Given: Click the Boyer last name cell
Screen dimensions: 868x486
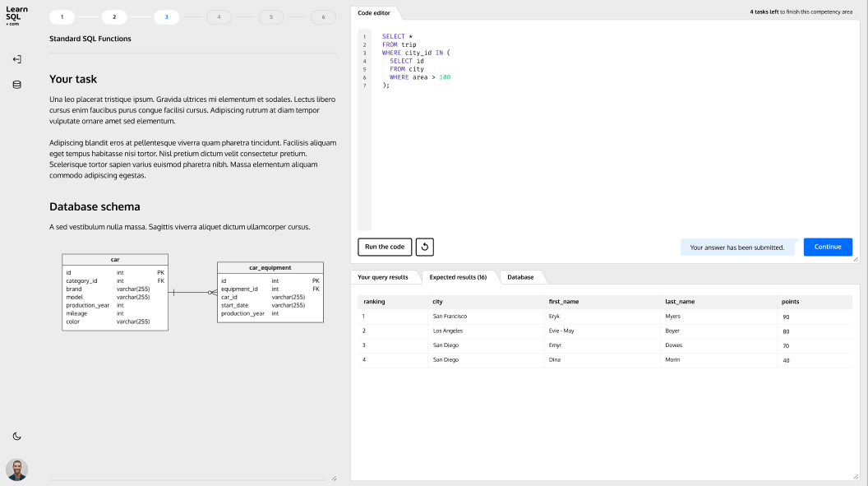Looking at the screenshot, I should click(672, 331).
